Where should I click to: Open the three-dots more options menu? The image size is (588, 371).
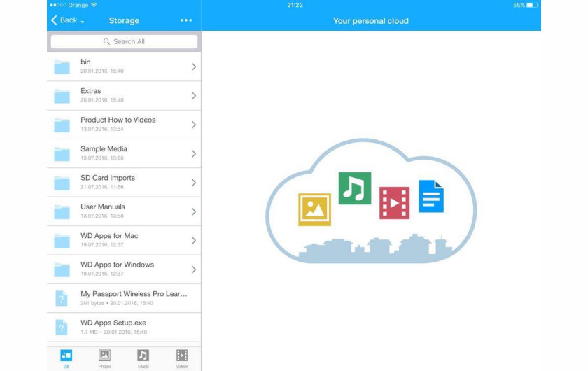tap(186, 20)
